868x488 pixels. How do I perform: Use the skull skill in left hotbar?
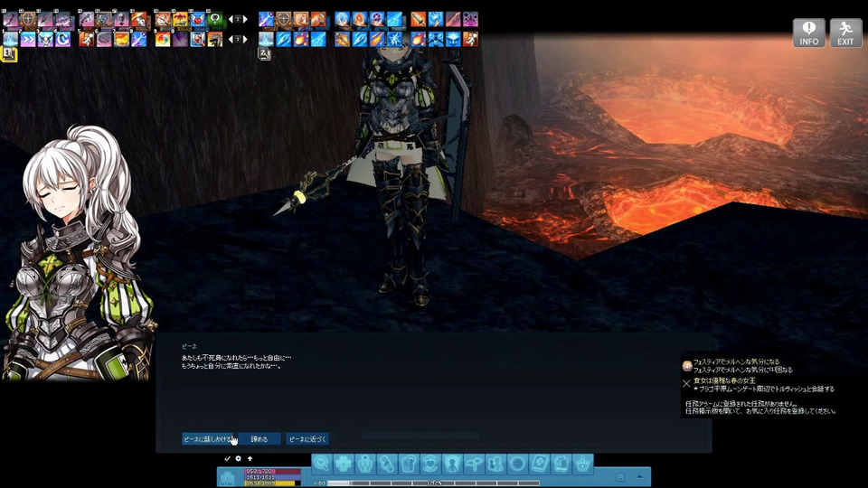click(120, 19)
